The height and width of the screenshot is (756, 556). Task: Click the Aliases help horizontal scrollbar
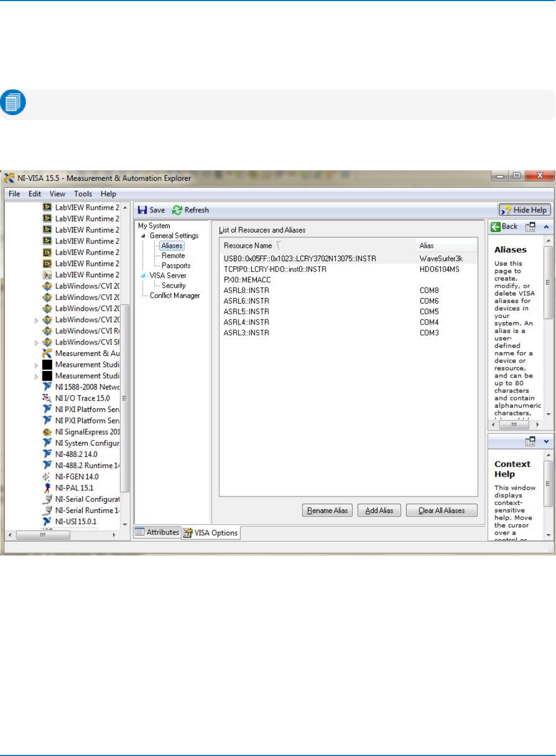click(515, 425)
